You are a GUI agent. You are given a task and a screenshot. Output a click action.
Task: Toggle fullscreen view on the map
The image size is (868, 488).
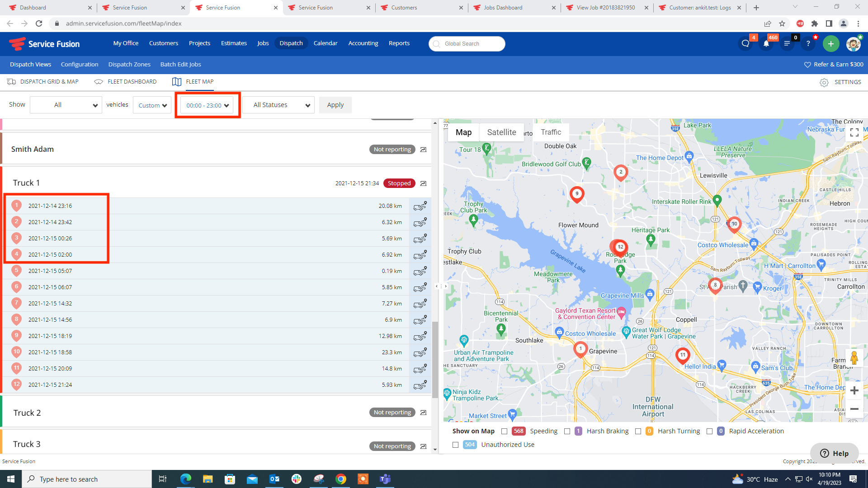(x=854, y=132)
